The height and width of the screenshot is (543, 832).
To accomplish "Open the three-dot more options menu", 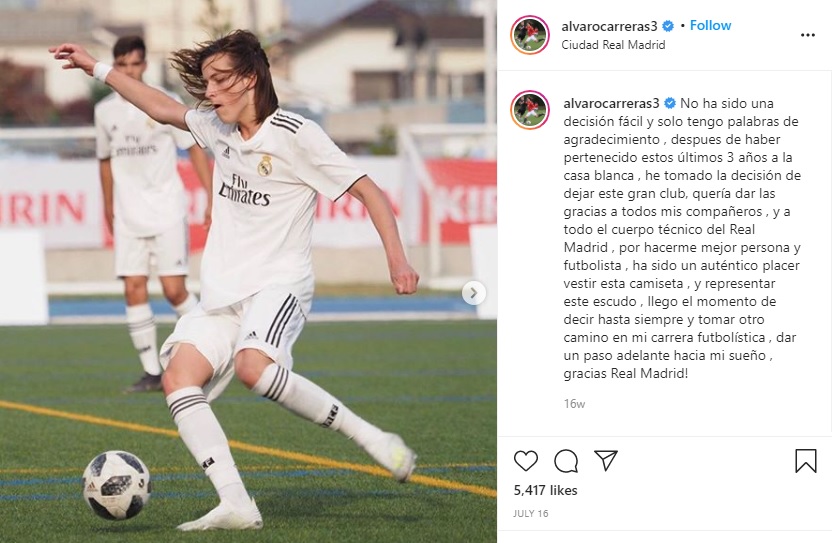I will [x=808, y=35].
